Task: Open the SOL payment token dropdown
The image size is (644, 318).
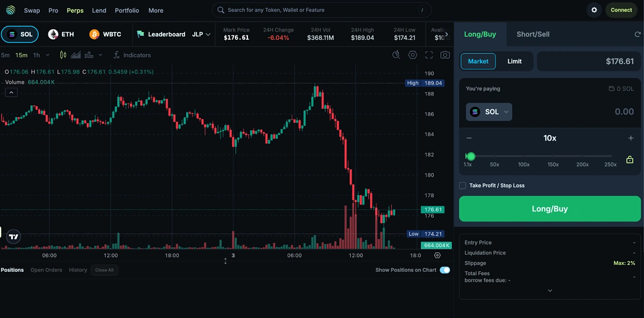Action: (489, 112)
